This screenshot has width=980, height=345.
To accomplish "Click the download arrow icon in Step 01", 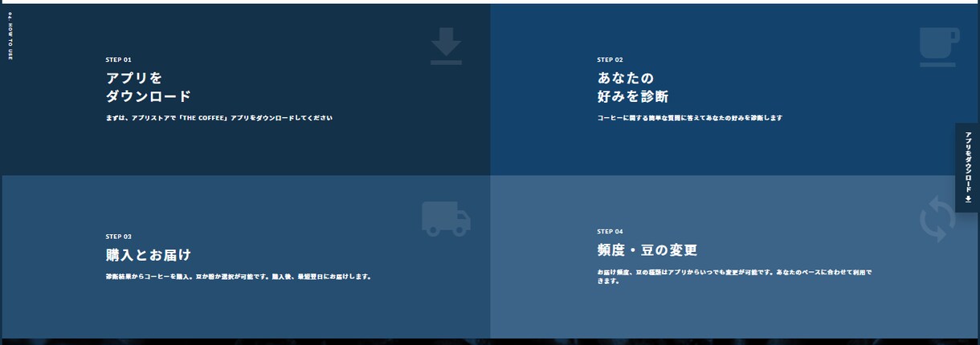I will (x=446, y=46).
